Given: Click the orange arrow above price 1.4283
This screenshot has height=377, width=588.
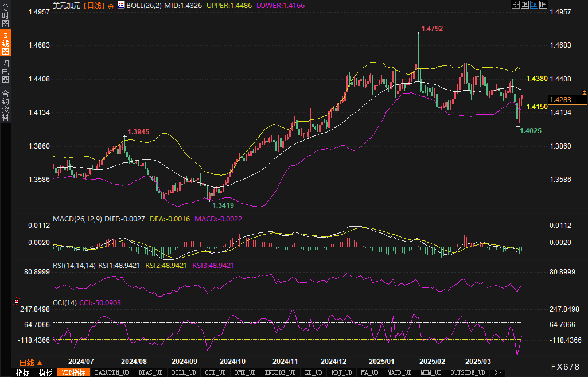Looking at the screenshot, I should 584,92.
